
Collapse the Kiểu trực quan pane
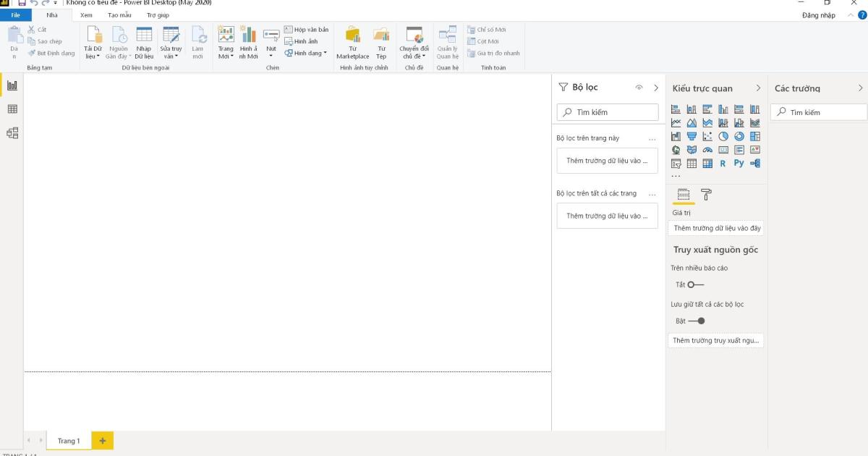click(758, 88)
